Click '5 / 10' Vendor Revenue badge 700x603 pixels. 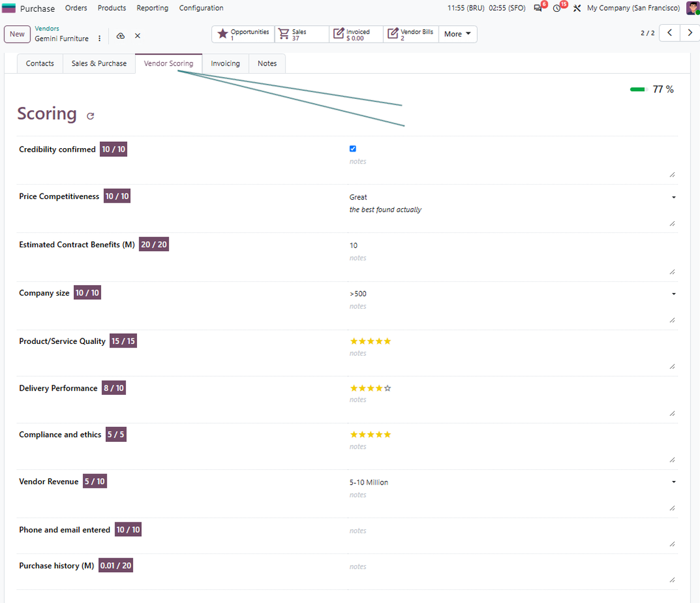[x=95, y=481]
